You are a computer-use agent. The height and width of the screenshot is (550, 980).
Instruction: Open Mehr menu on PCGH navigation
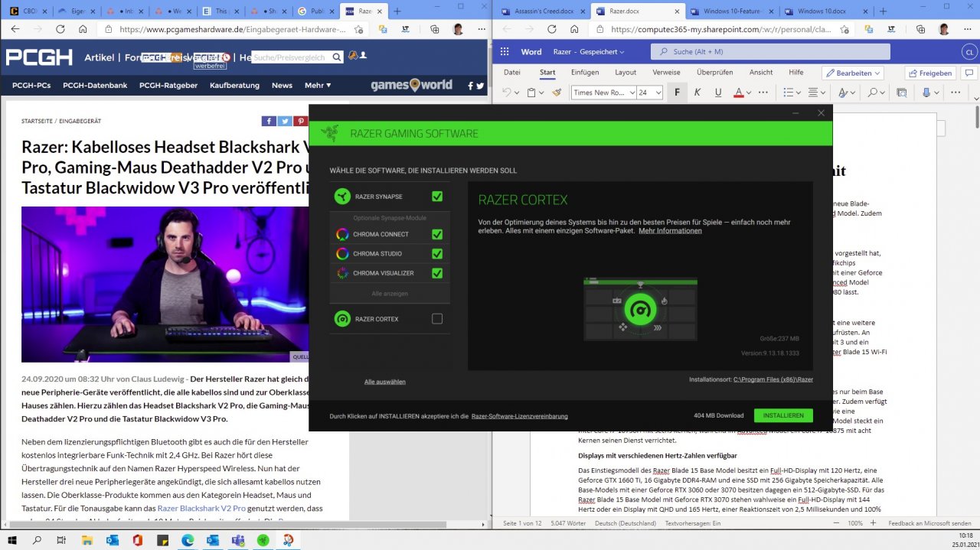pos(318,85)
